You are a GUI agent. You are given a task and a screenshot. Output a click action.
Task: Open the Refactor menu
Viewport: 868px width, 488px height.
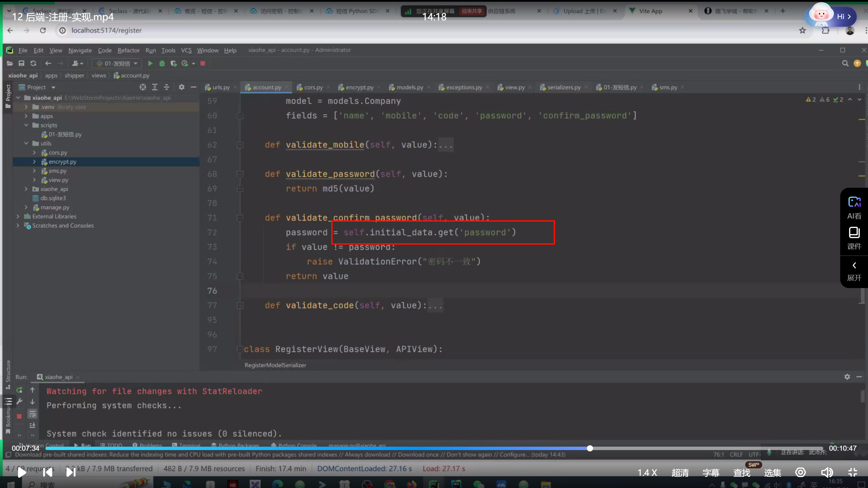pyautogui.click(x=129, y=50)
